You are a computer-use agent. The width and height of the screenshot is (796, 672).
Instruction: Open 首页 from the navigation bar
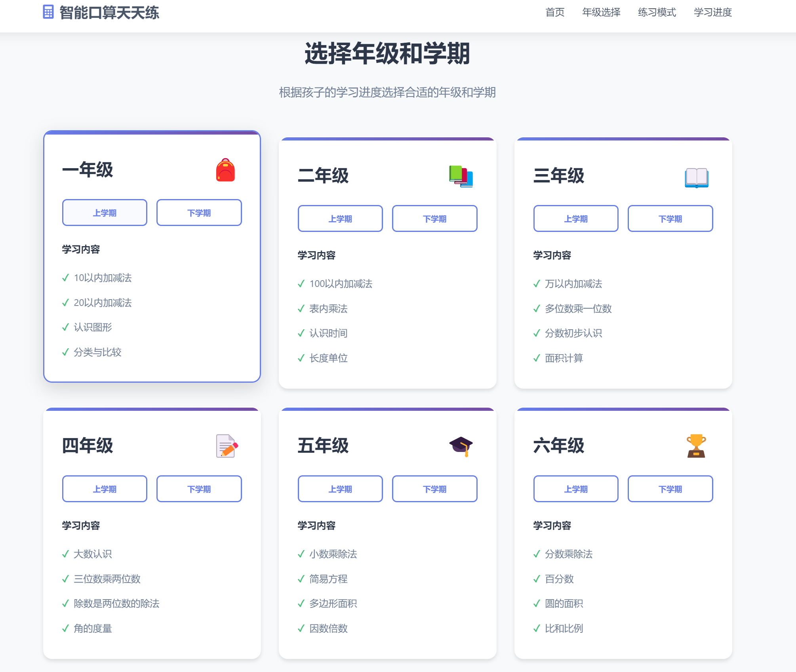[555, 12]
